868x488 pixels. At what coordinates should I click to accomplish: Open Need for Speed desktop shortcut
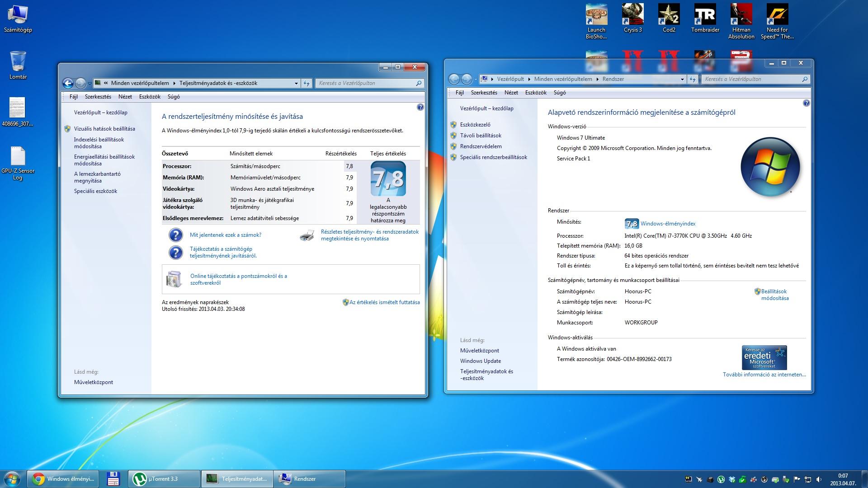click(x=777, y=21)
